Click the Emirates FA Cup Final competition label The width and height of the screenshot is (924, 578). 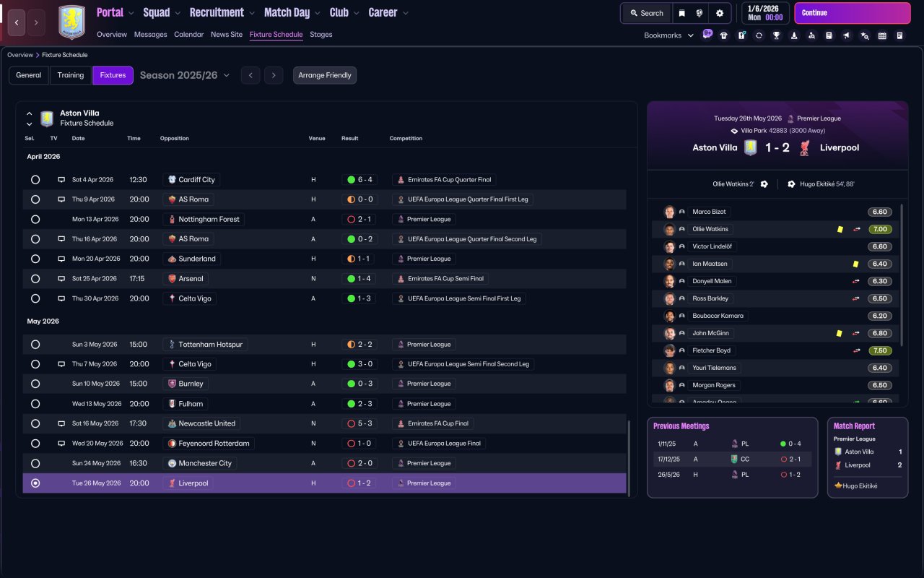tap(432, 423)
